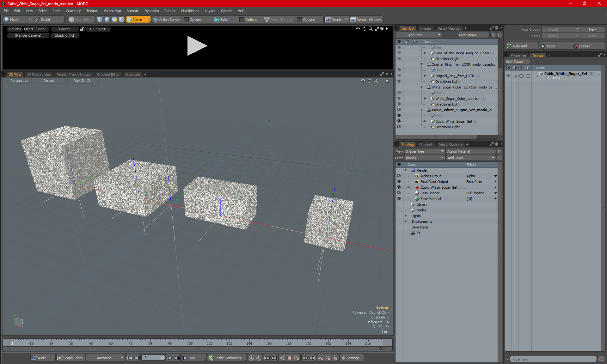Toggle visibility of Base Shader

399,193
